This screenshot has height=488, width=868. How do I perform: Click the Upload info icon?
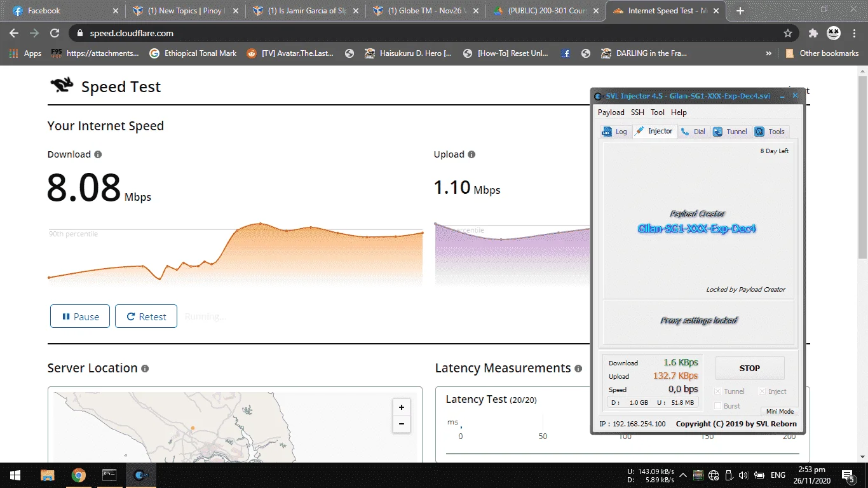[471, 154]
